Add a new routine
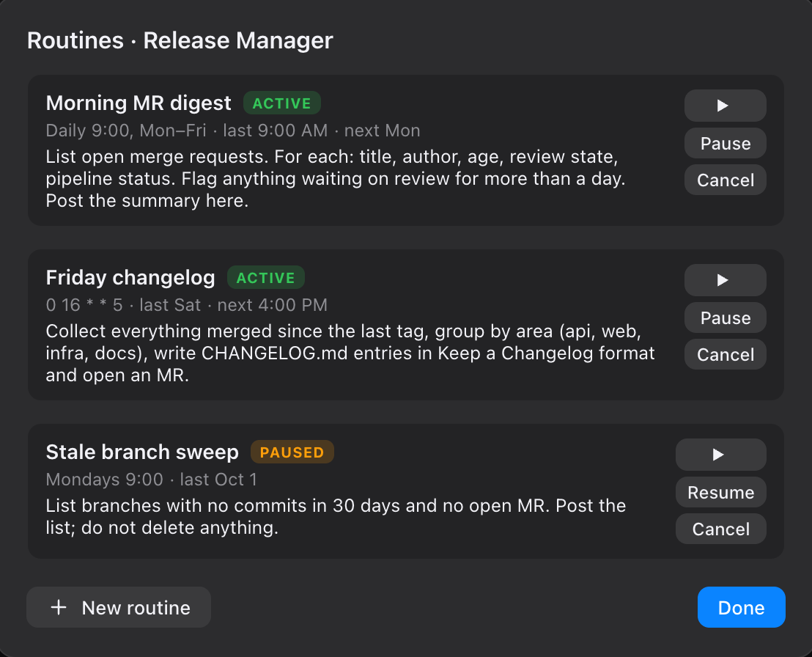Image resolution: width=812 pixels, height=657 pixels. click(x=119, y=607)
